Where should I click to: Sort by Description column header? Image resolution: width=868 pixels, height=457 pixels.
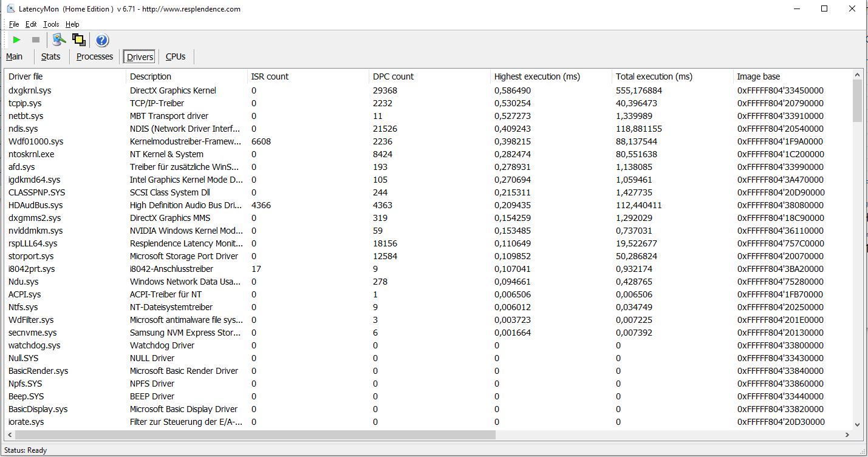point(187,76)
